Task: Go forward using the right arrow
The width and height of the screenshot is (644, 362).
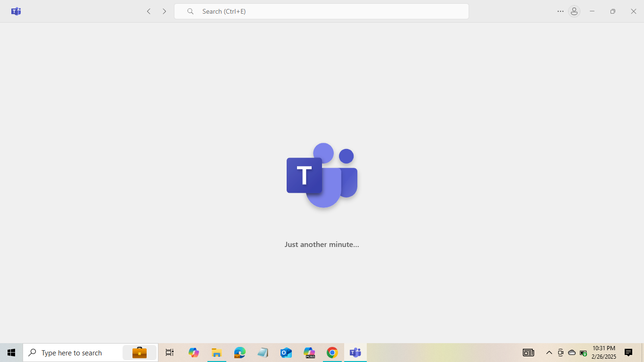Action: [x=165, y=11]
